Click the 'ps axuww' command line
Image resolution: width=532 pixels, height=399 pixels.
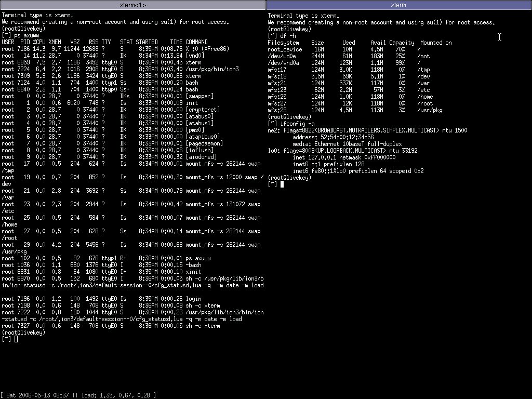[x=26, y=35]
